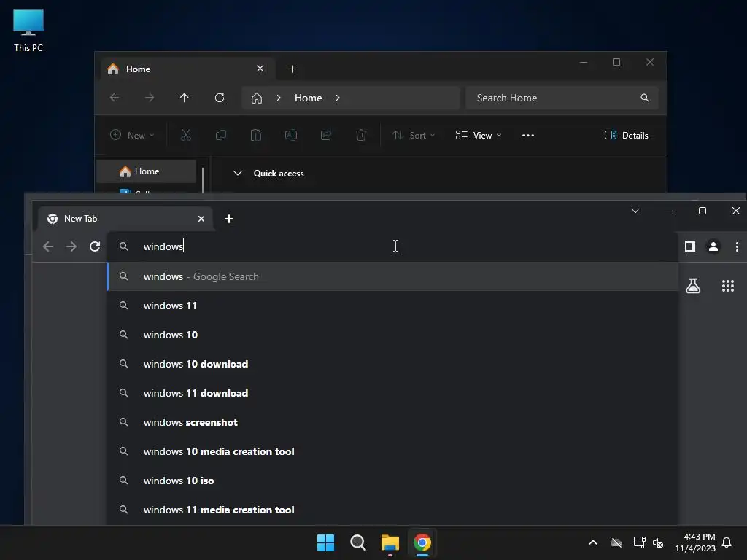Open the network tray icon
The height and width of the screenshot is (560, 747).
[x=639, y=542]
